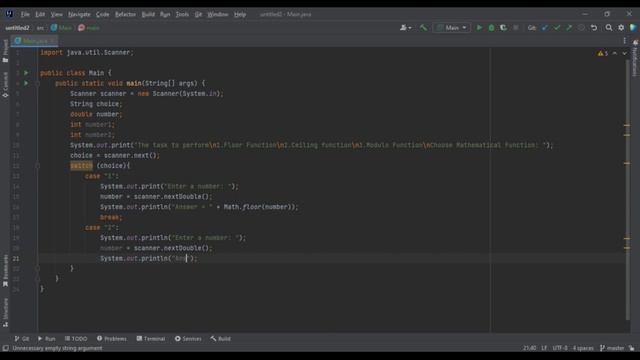
Task: Open the Git menu
Action: click(x=198, y=14)
